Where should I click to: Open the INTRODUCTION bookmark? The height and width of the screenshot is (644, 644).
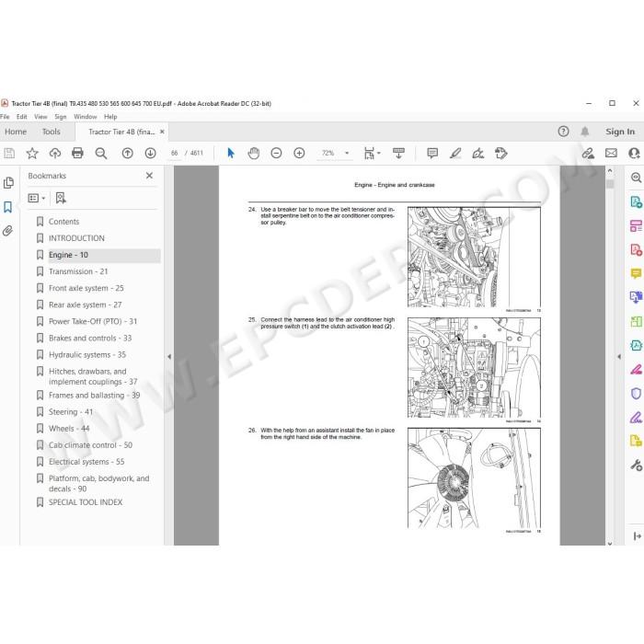coord(76,238)
